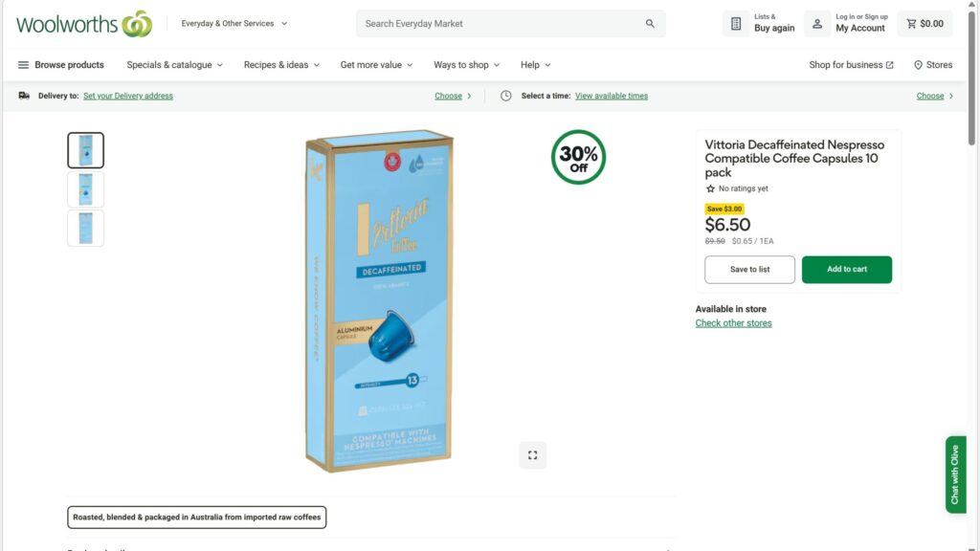Click the Save to list button
Image resolution: width=980 pixels, height=551 pixels.
tap(749, 270)
